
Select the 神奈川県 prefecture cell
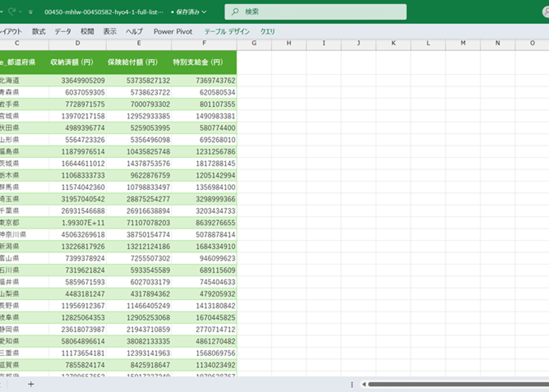pos(24,235)
